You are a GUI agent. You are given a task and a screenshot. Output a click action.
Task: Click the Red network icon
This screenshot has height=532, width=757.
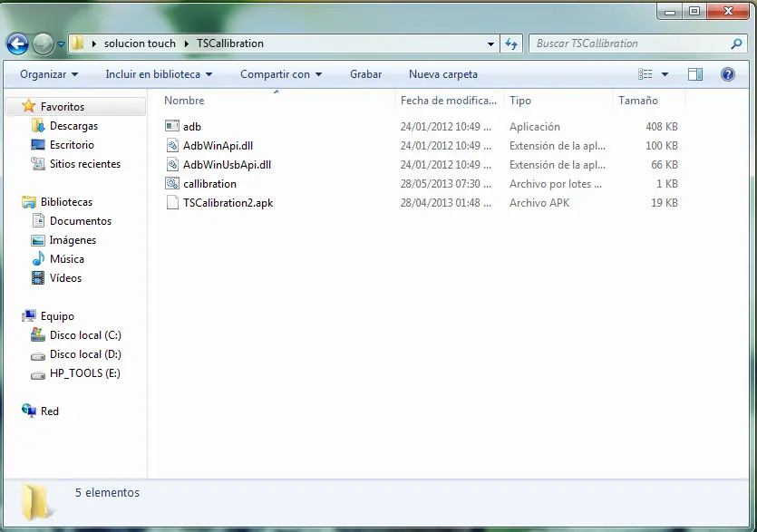[29, 411]
